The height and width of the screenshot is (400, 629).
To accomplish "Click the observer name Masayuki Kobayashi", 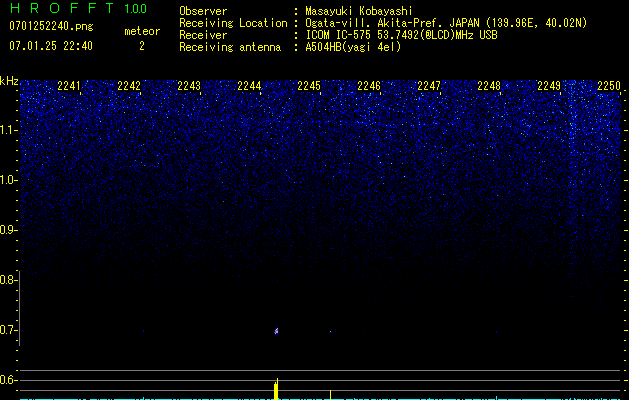I will (x=359, y=11).
